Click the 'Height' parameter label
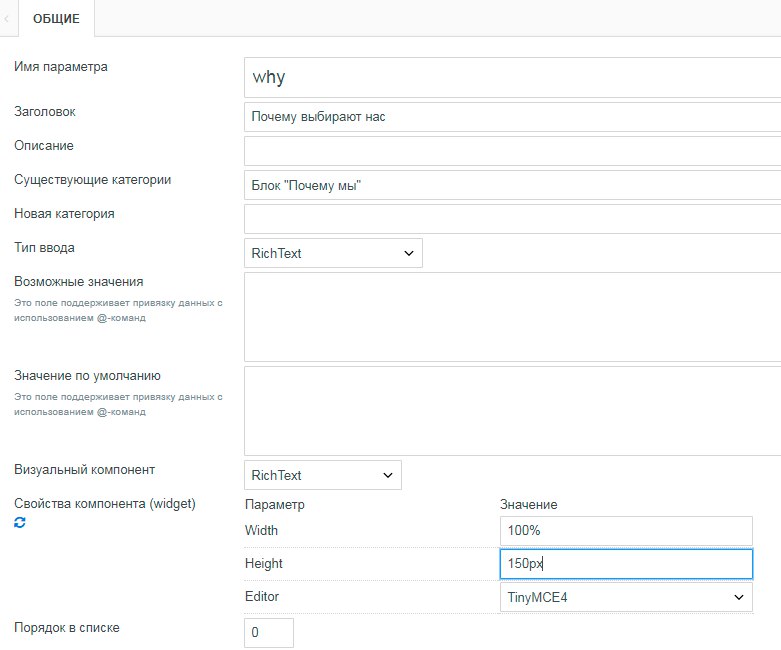781x650 pixels. click(x=264, y=563)
